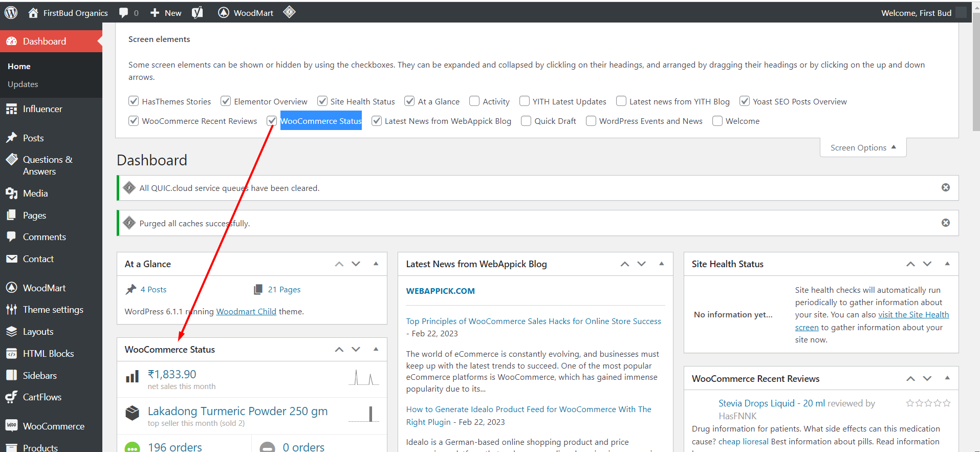
Task: Click the Posts pin icon in sidebar
Action: tap(12, 138)
